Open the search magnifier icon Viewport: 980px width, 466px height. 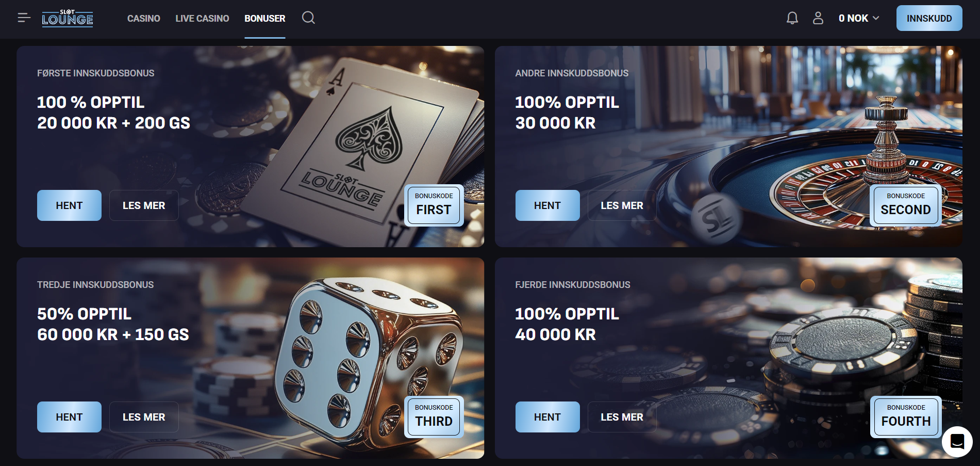tap(308, 18)
